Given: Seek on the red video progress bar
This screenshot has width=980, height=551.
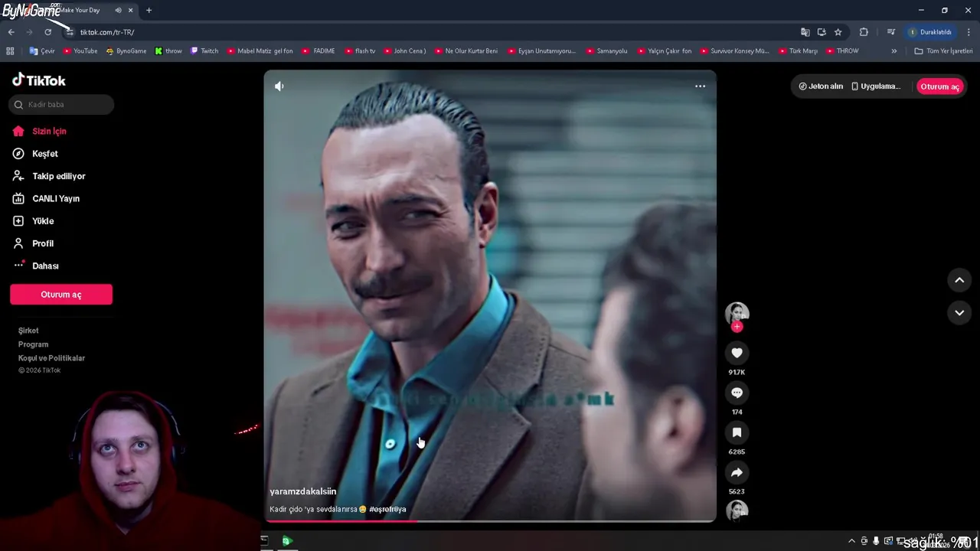Looking at the screenshot, I should pyautogui.click(x=490, y=522).
